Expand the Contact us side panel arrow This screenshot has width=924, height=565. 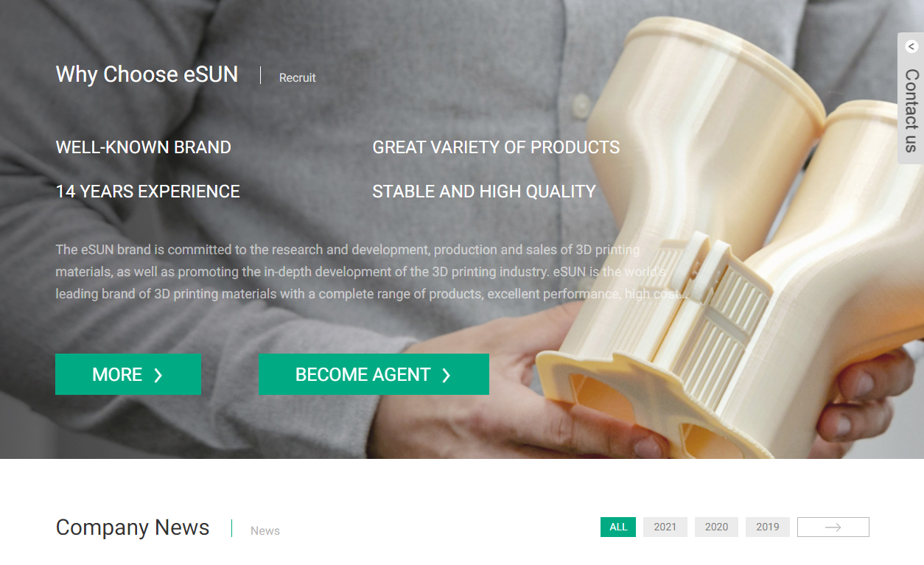pyautogui.click(x=911, y=47)
